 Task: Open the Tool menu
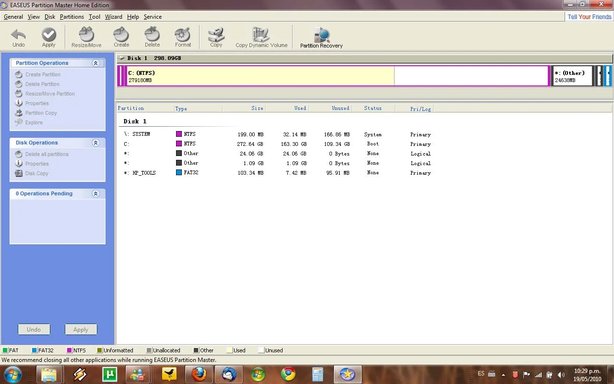point(94,17)
